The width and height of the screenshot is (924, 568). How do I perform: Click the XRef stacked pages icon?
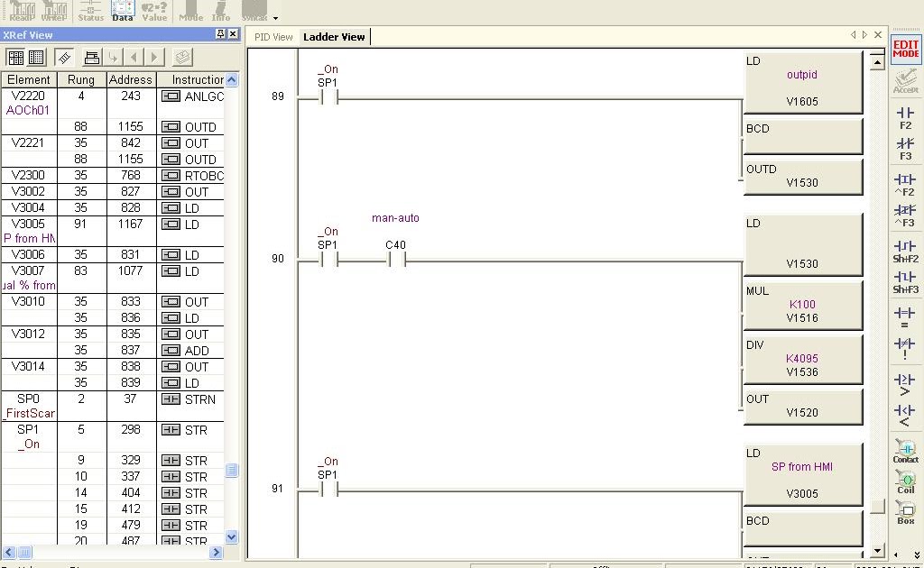(182, 57)
